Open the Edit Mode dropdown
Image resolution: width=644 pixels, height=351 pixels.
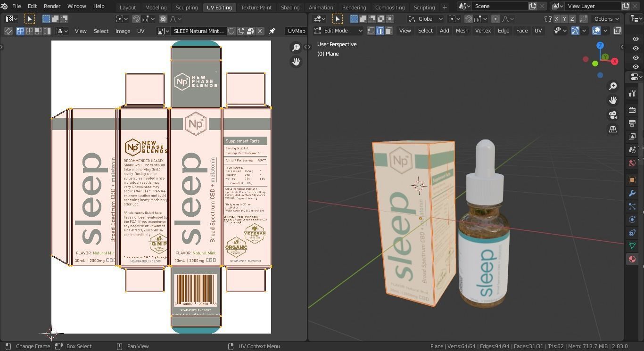click(x=339, y=31)
